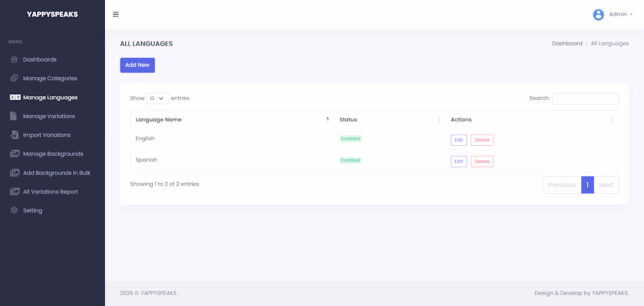
Task: Click the Actions column header
Action: 532,120
